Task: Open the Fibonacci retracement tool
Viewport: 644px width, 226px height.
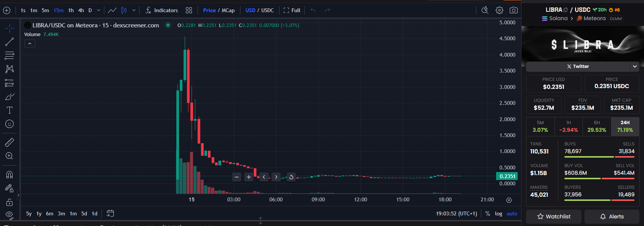Action: [9, 55]
